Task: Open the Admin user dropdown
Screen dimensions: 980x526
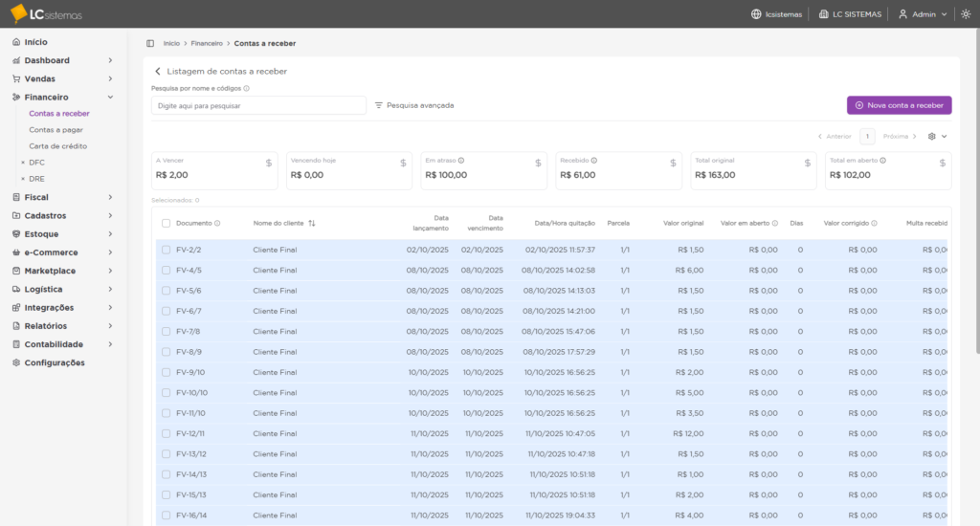Action: [923, 14]
